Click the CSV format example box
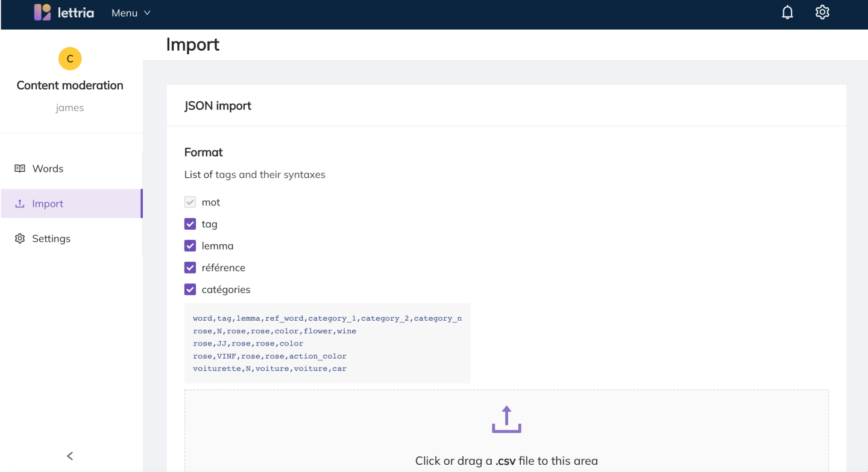This screenshot has width=868, height=472. point(327,342)
